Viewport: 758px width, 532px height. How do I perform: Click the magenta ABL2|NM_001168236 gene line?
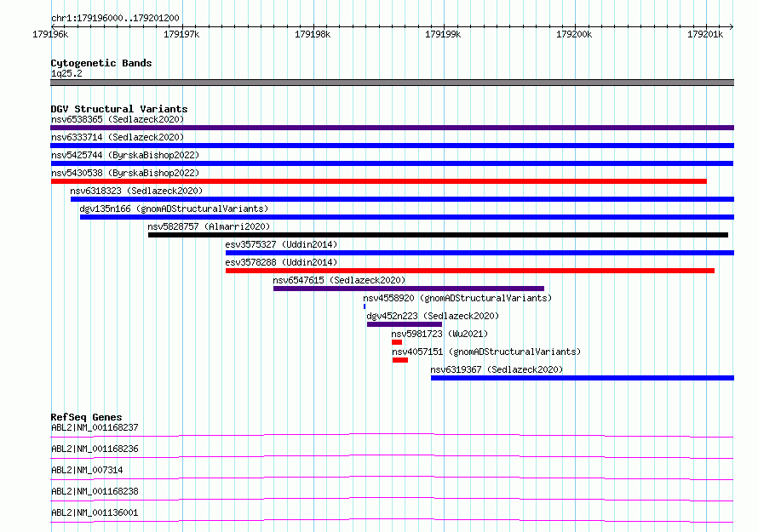[392, 456]
